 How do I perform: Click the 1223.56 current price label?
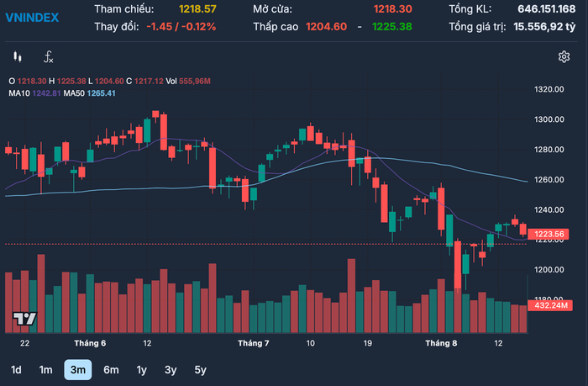(x=549, y=235)
